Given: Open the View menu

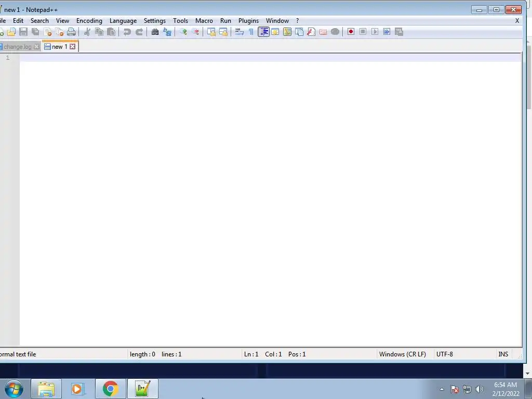Looking at the screenshot, I should point(62,21).
